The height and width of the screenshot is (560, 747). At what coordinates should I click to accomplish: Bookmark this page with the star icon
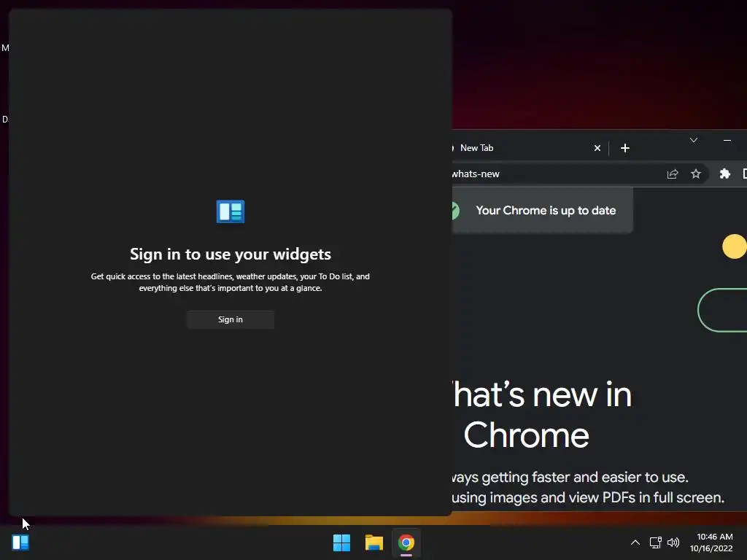click(x=696, y=174)
